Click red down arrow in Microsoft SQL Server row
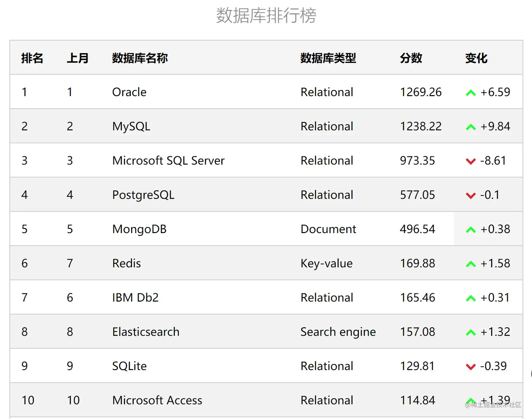 (470, 161)
